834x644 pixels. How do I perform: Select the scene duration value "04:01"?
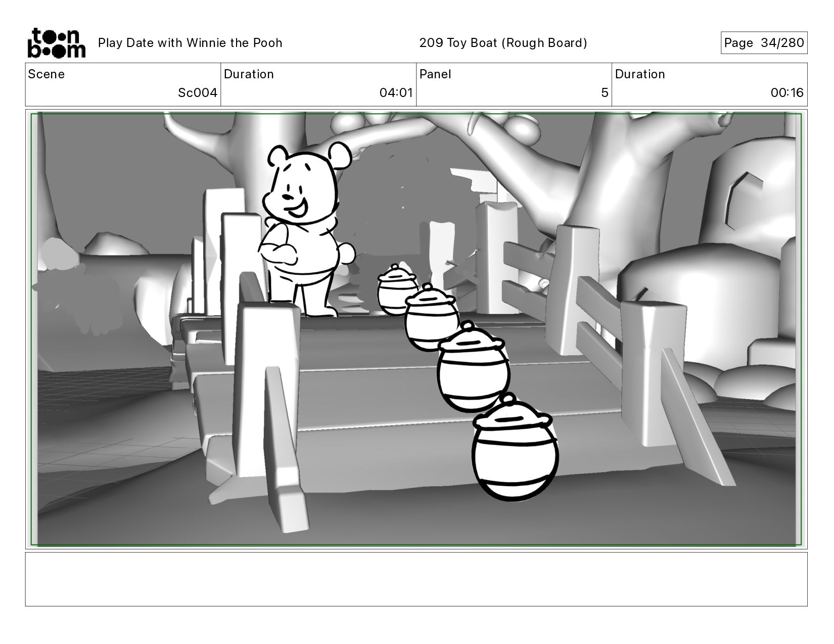pos(396,93)
